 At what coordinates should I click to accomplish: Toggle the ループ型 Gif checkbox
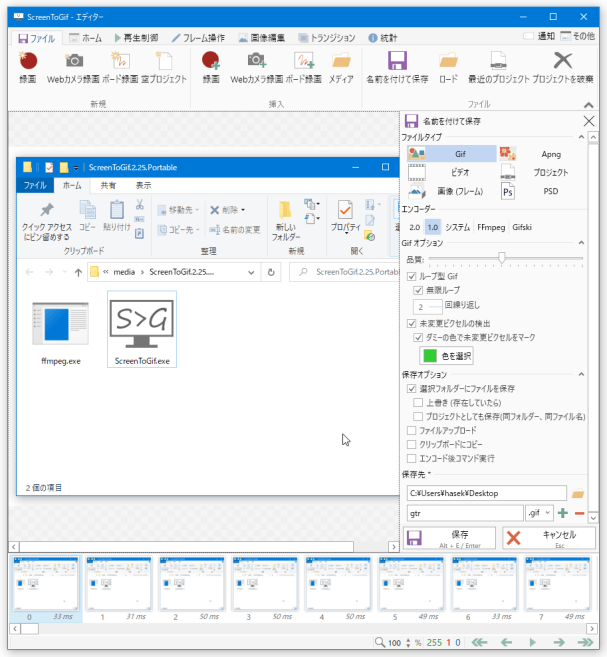point(412,276)
